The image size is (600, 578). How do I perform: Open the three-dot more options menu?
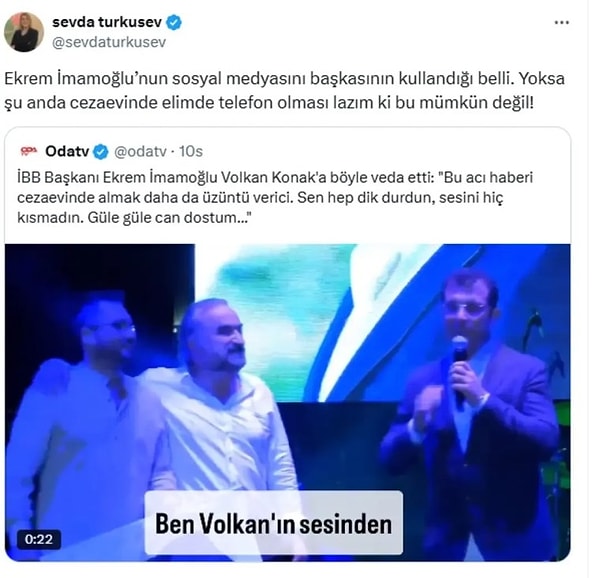point(561,23)
